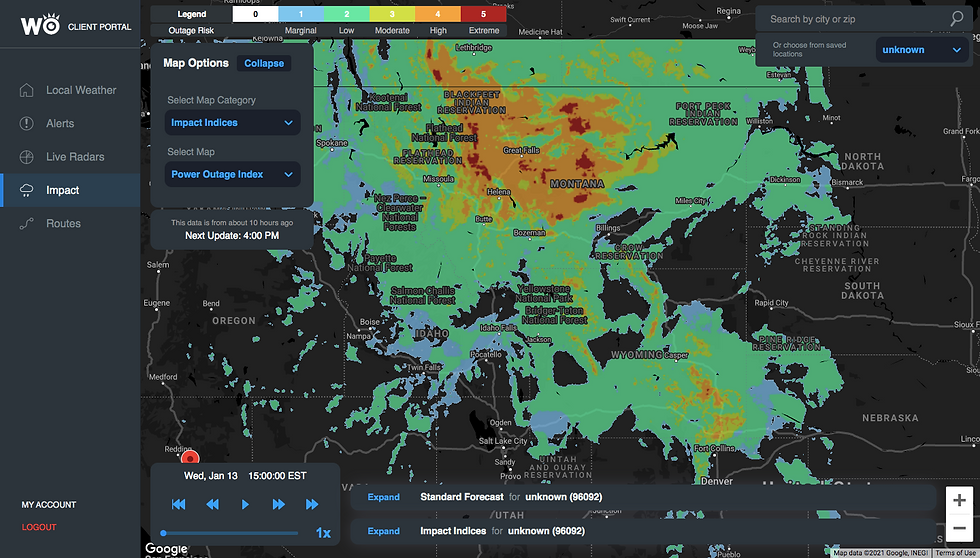
Task: Click the search magnifier icon
Action: coord(956,19)
